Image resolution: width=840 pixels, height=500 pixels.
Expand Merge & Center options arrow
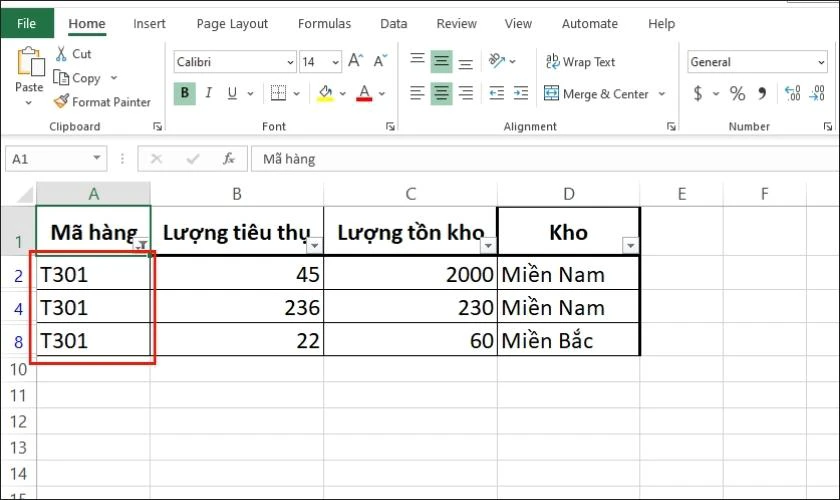coord(662,94)
